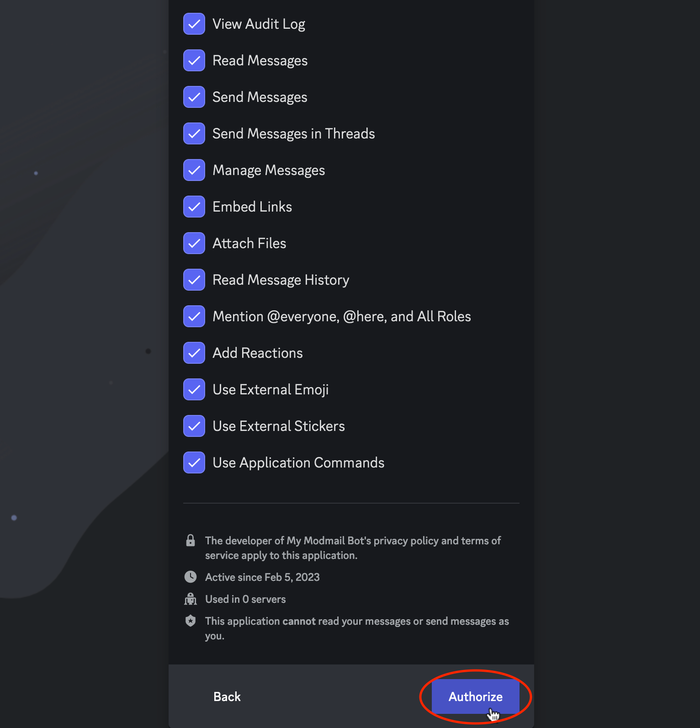Disable Use External Emoji permission
700x728 pixels.
pos(194,389)
